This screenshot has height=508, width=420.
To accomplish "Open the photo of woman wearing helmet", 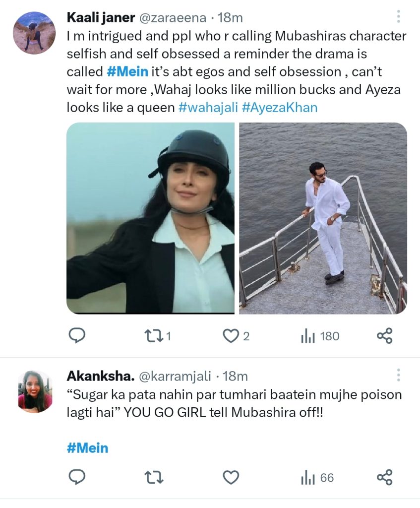I will click(150, 218).
